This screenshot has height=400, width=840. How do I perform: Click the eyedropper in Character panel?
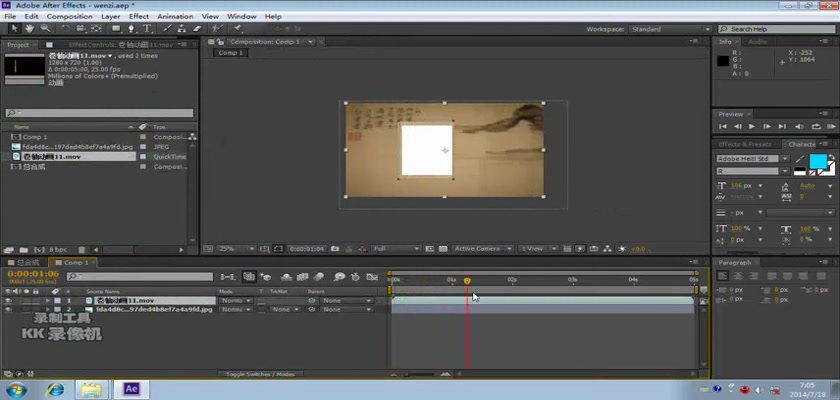tap(800, 159)
